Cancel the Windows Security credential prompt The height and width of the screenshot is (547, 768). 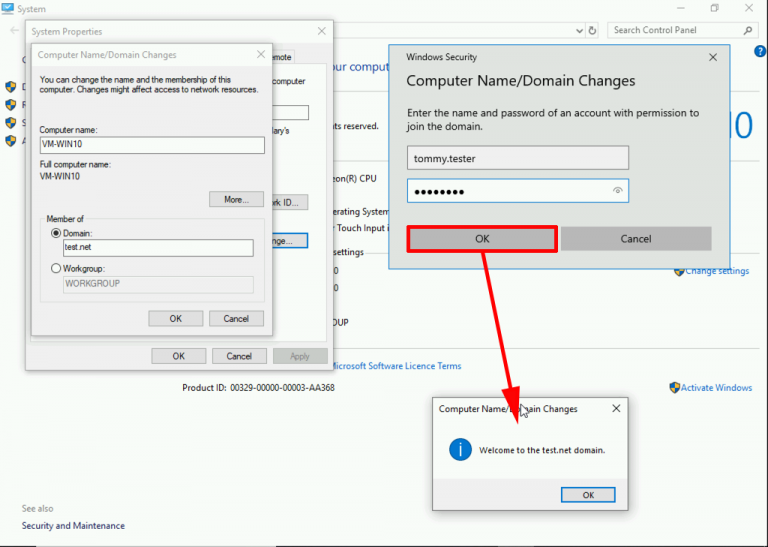click(x=635, y=239)
